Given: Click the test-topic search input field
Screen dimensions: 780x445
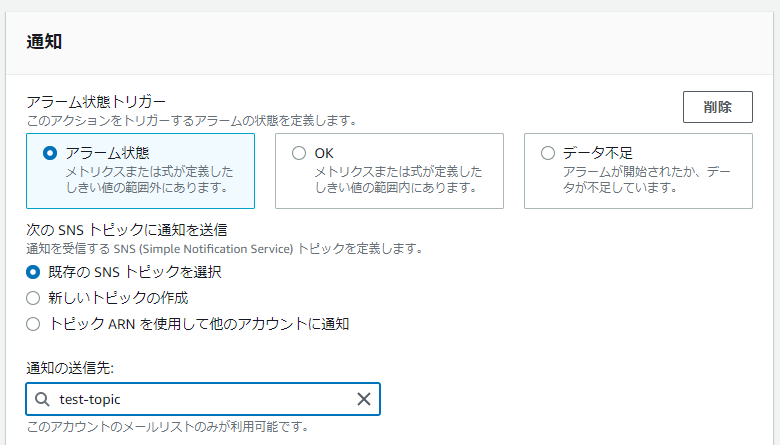Looking at the screenshot, I should tap(203, 399).
